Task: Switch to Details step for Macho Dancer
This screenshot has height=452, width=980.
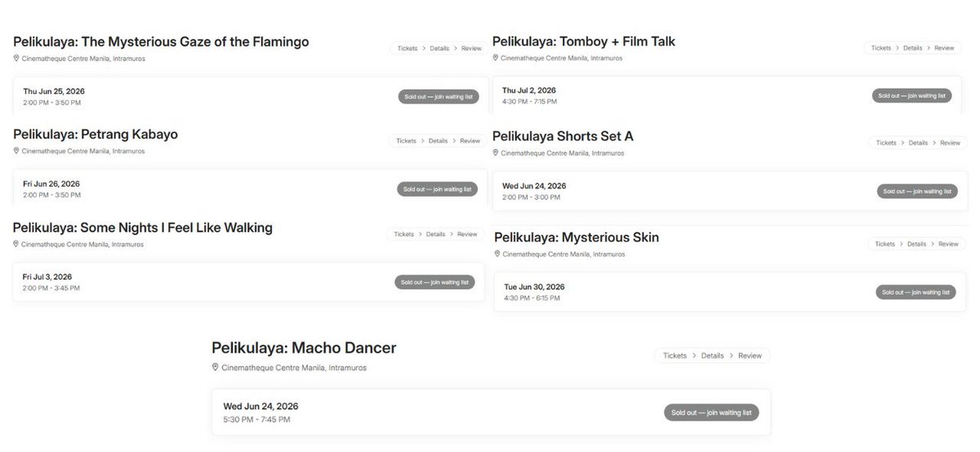Action: coord(712,356)
